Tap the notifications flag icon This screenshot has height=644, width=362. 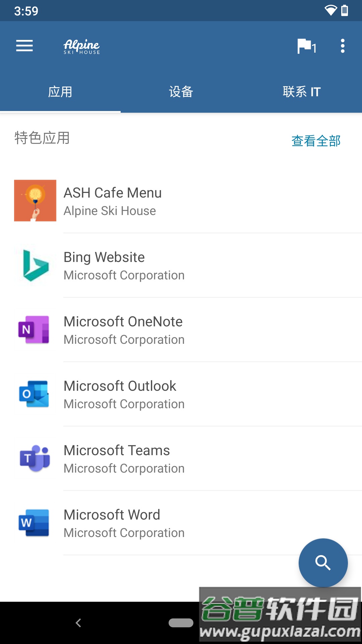306,46
